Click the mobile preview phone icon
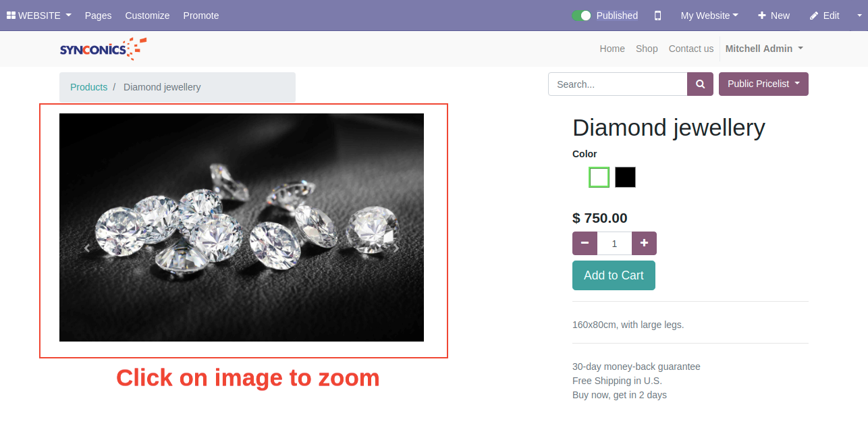 tap(657, 16)
